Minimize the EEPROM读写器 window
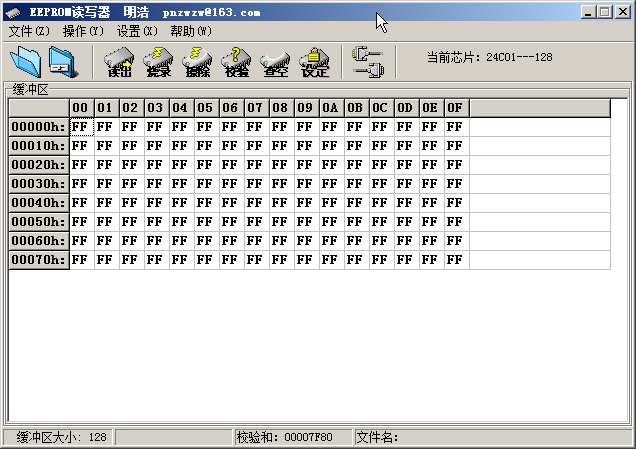 coord(587,12)
